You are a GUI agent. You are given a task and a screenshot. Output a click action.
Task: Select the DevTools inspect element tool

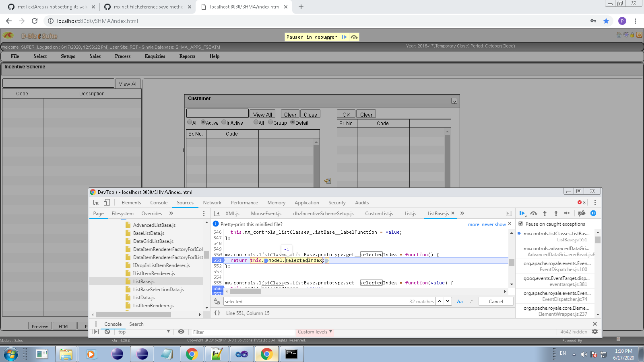click(x=96, y=203)
